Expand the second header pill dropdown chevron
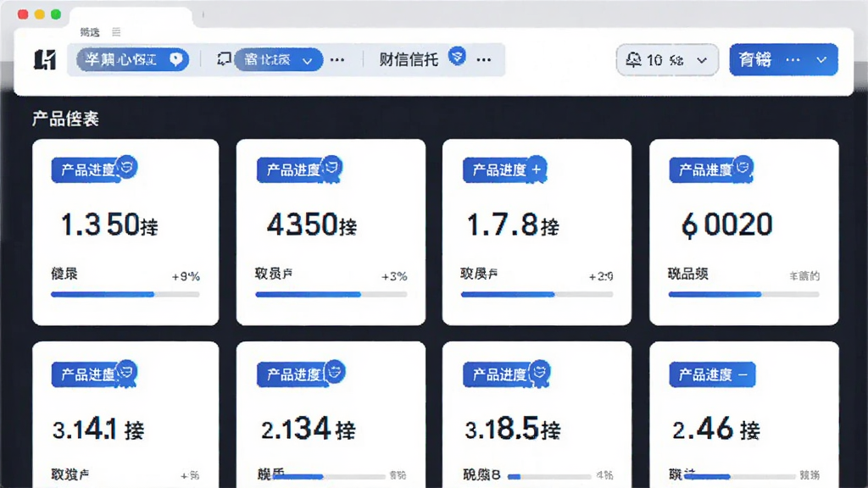The width and height of the screenshot is (868, 488). coord(307,61)
